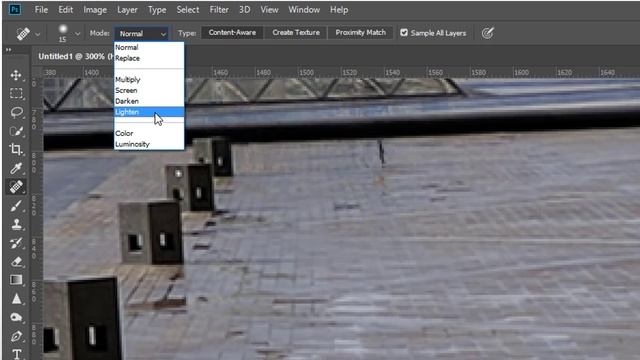Open the 3D menu

pyautogui.click(x=244, y=10)
